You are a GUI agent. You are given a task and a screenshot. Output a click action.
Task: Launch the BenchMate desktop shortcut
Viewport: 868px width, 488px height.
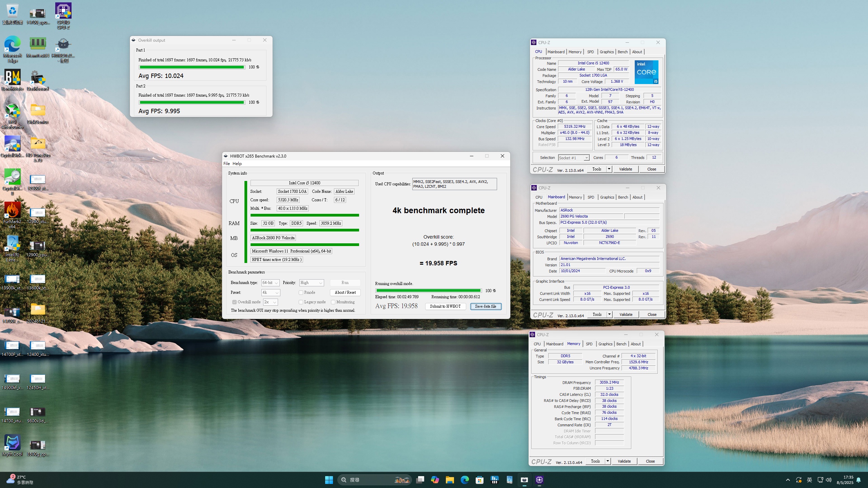pos(13,80)
